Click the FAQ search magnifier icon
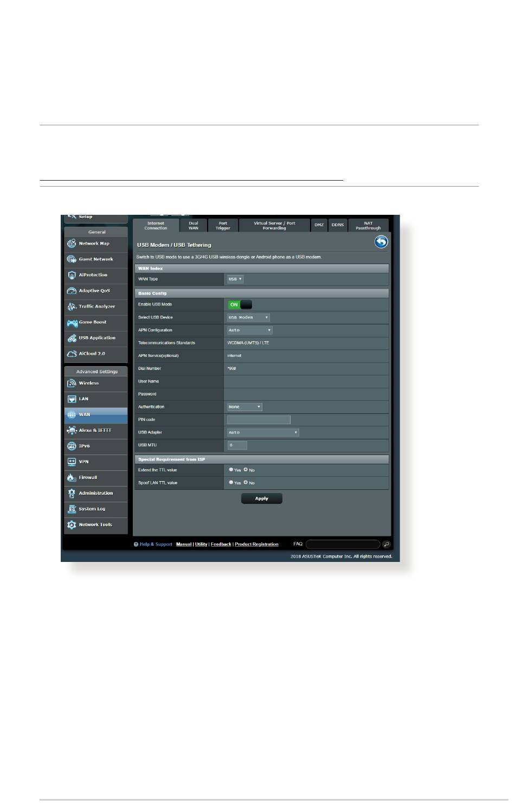This screenshot has height=812, width=515. [387, 544]
